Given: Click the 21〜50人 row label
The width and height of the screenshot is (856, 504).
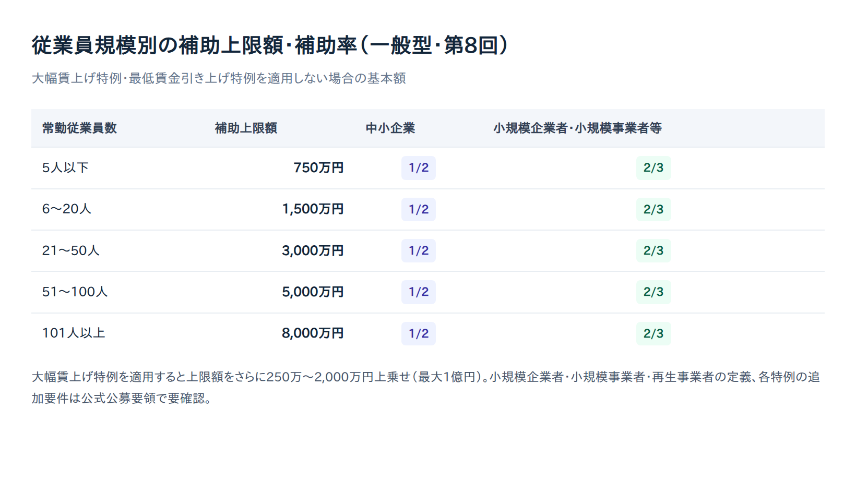Looking at the screenshot, I should (71, 250).
